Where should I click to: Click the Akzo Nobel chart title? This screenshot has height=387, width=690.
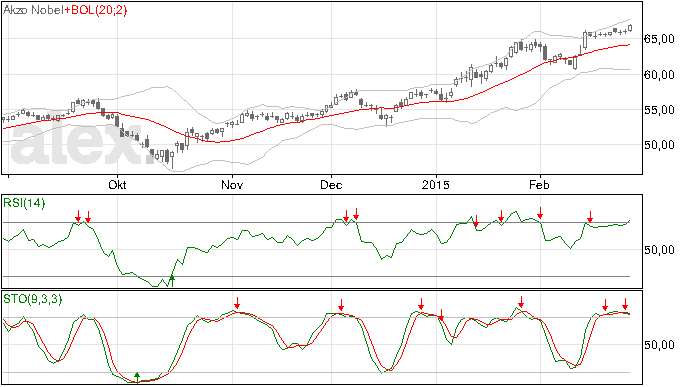[33, 10]
